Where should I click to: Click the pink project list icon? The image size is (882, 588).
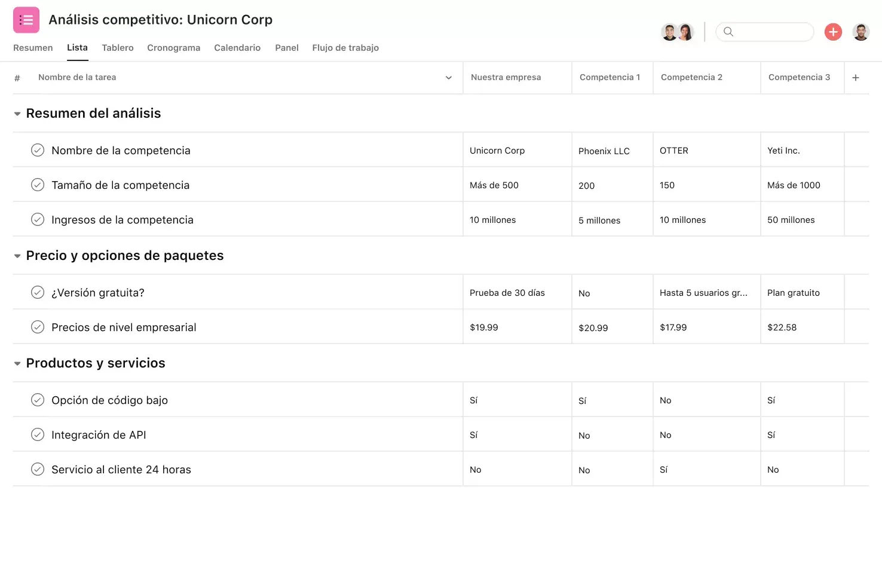coord(26,20)
